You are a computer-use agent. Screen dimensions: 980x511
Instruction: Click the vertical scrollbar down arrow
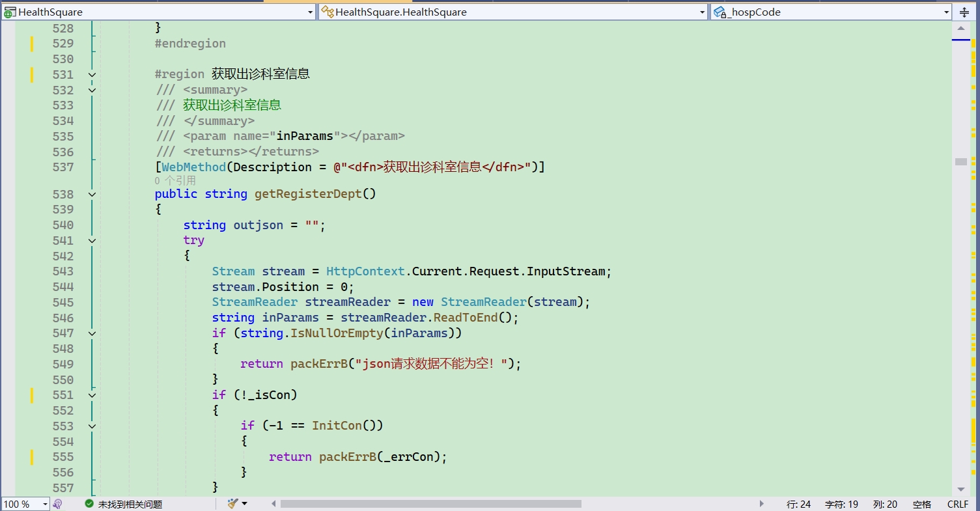pyautogui.click(x=961, y=489)
